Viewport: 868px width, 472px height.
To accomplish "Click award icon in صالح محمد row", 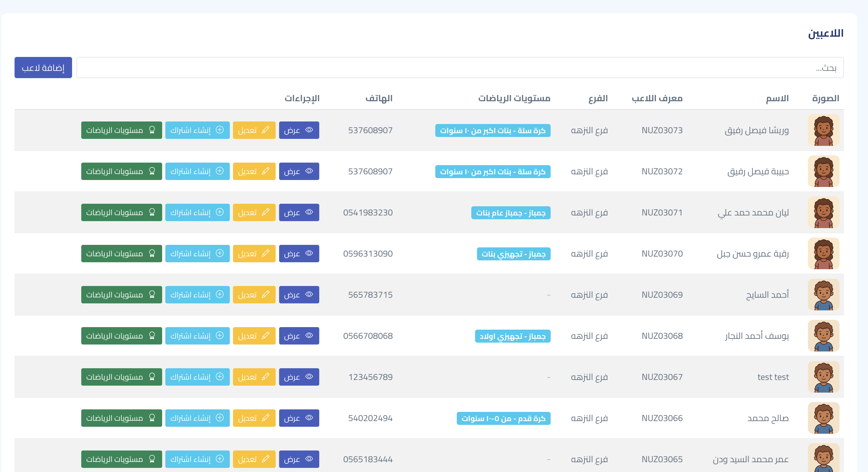I will [152, 418].
